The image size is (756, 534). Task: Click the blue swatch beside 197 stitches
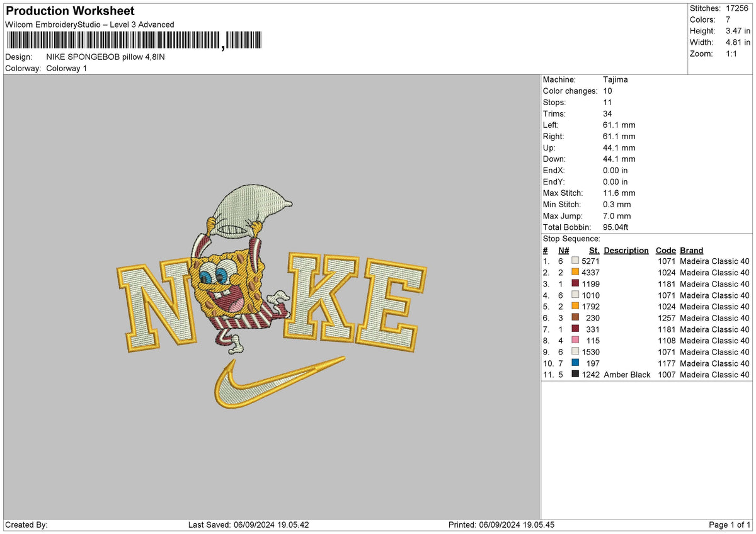pos(575,363)
